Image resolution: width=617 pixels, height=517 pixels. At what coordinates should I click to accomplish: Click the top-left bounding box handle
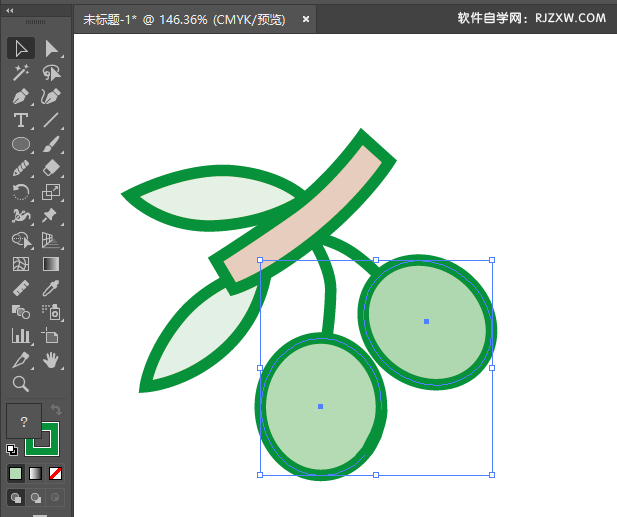coord(260,260)
